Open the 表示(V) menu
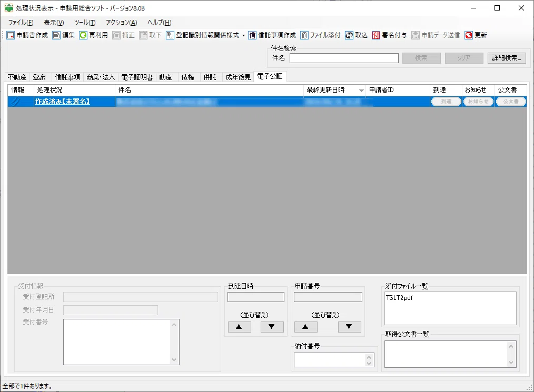534x392 pixels. [54, 23]
